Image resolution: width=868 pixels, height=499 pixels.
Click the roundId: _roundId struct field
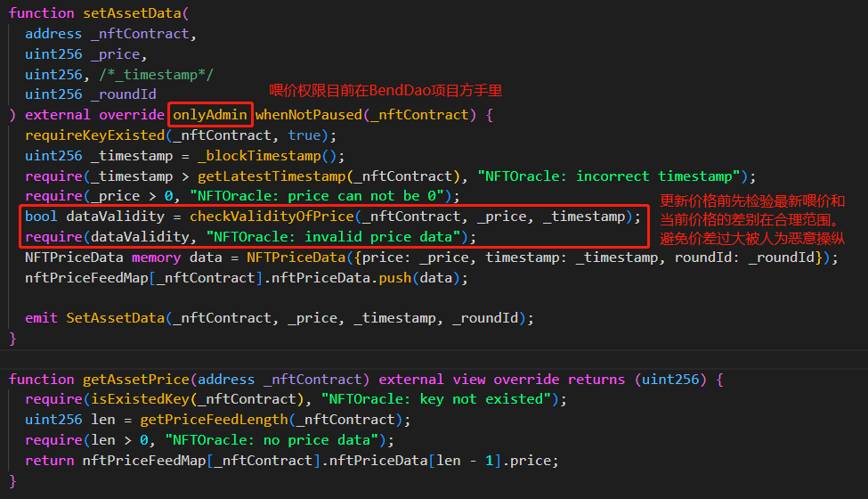[744, 258]
